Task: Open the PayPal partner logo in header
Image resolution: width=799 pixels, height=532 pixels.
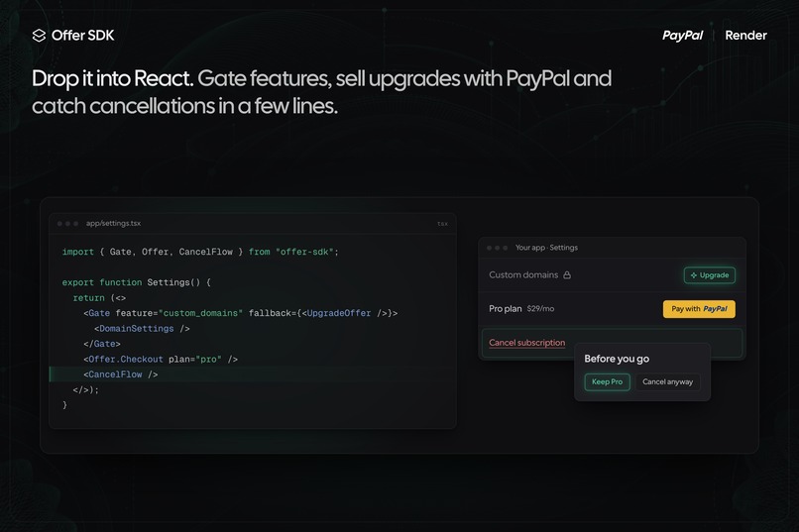Action: tap(682, 35)
